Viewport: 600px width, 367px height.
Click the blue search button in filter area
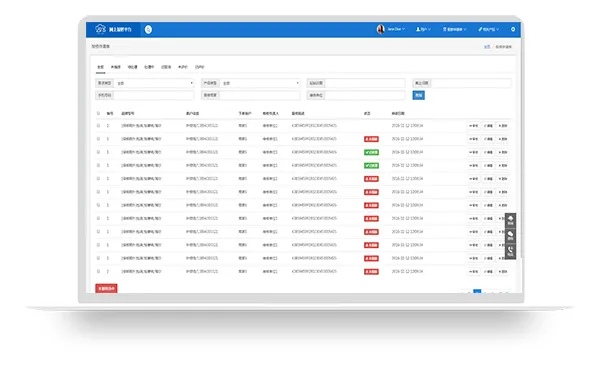pos(418,95)
